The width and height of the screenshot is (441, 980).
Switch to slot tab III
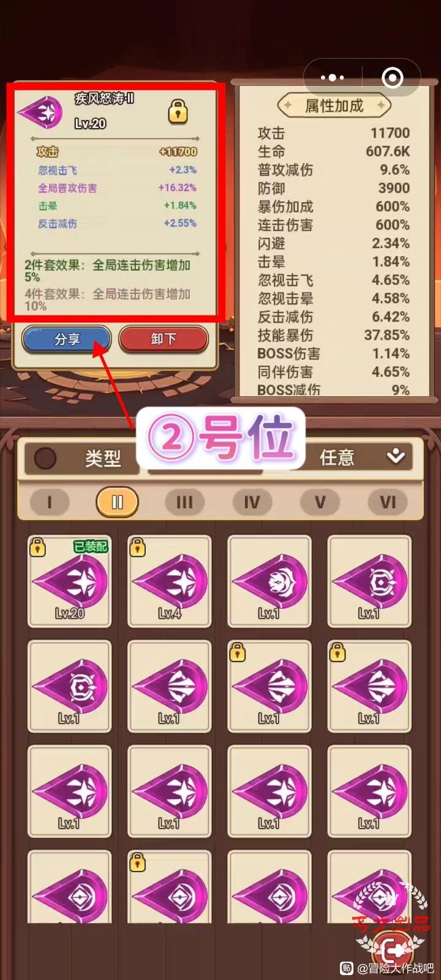184,502
